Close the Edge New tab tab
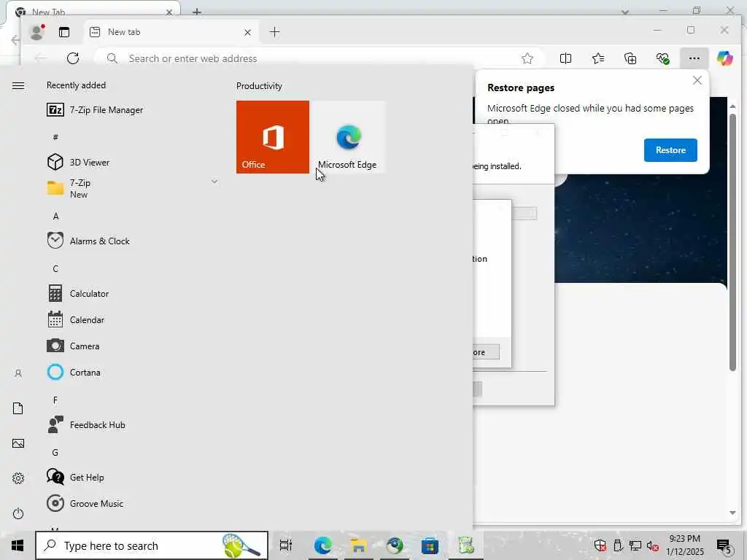This screenshot has height=560, width=747. coord(247,32)
